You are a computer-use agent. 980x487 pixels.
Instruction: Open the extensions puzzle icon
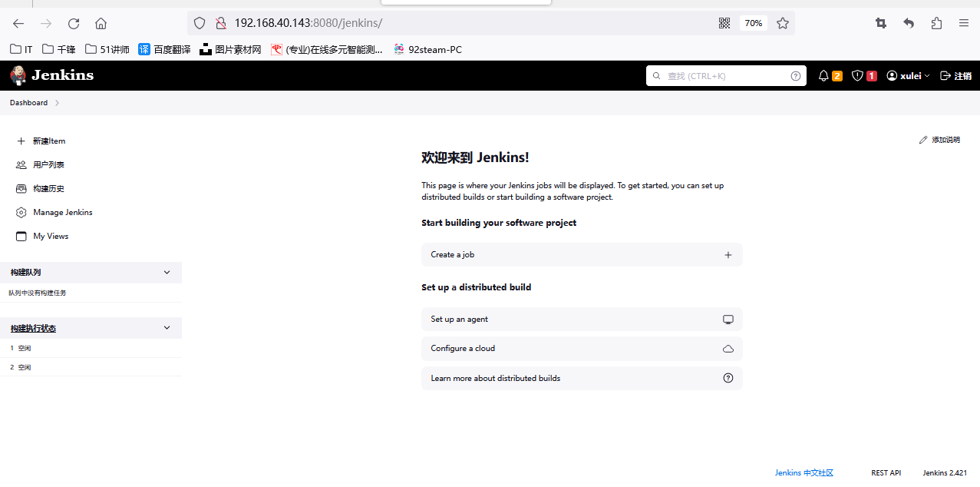click(936, 23)
